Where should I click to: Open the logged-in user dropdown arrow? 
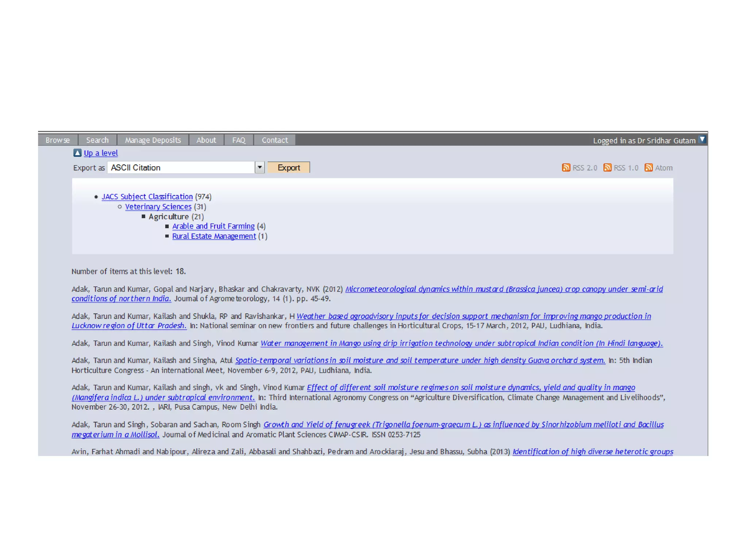(x=702, y=139)
